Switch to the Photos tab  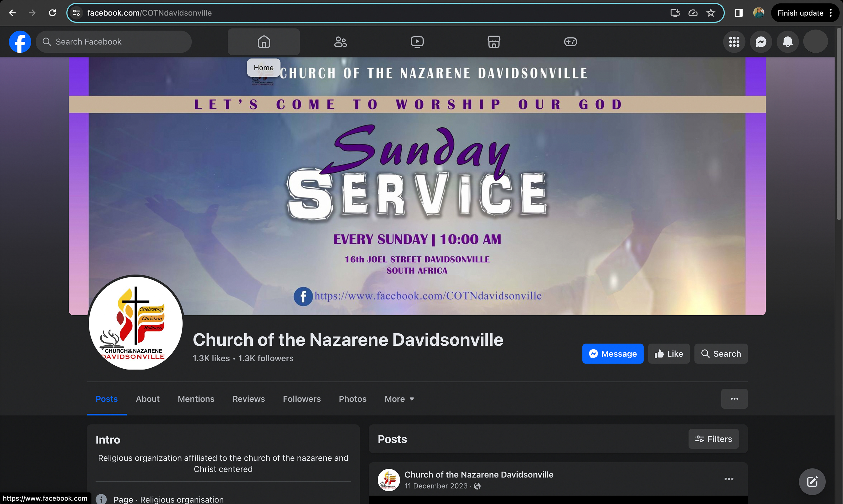(353, 399)
